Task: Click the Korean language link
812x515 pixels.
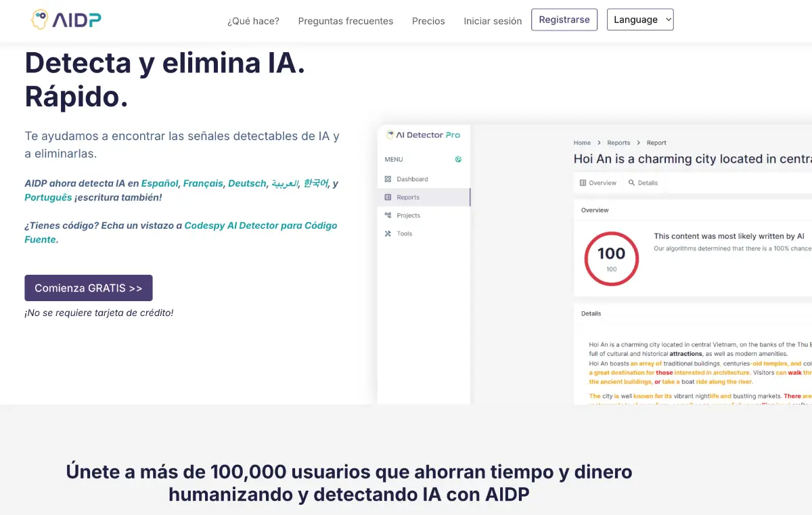Action: tap(315, 183)
